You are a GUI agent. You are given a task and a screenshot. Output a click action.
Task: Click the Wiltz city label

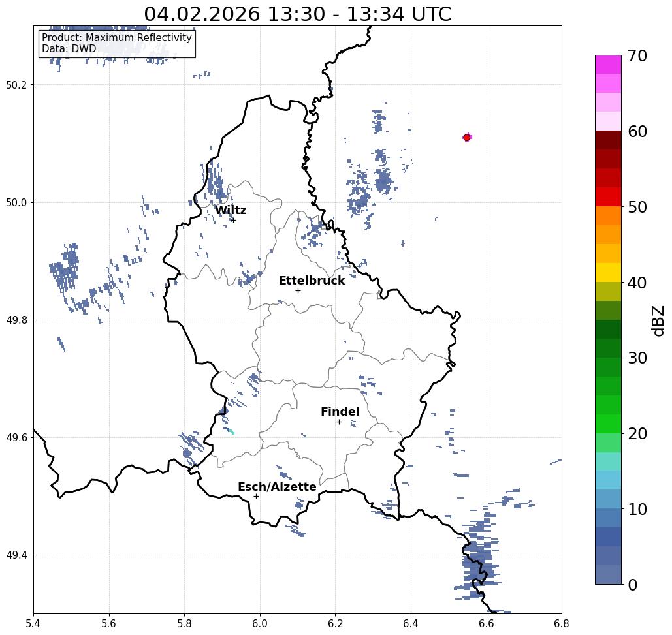pyautogui.click(x=231, y=209)
